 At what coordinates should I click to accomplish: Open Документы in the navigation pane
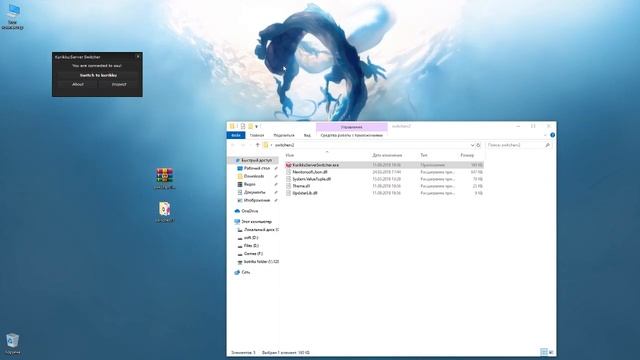coord(254,192)
